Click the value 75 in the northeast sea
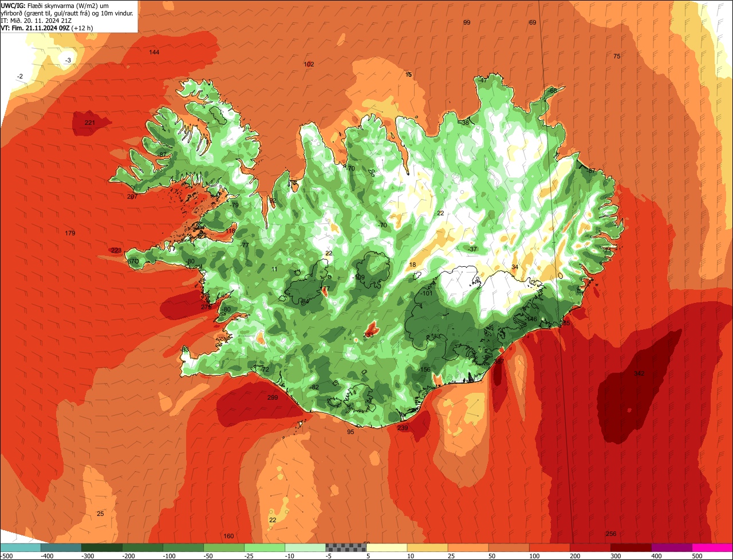 point(617,56)
